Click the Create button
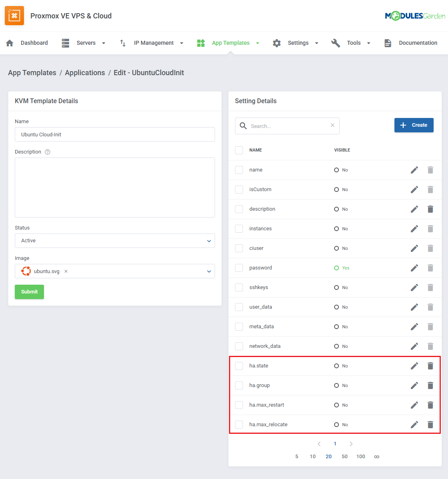 tap(414, 125)
